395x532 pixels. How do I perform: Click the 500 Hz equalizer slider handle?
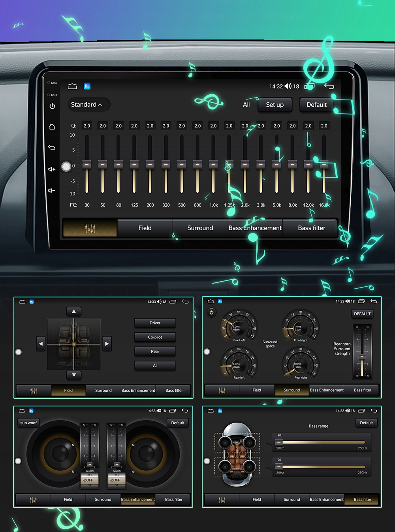coord(182,164)
